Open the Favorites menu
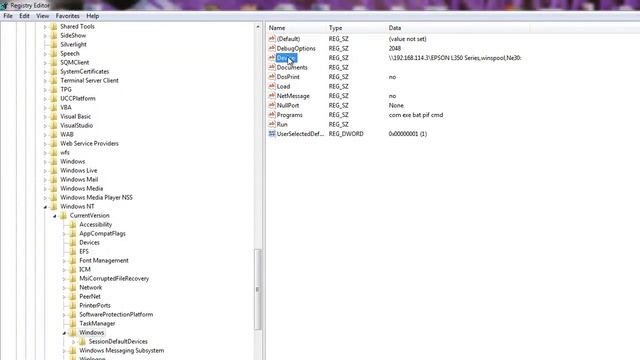This screenshot has width=640, height=360. point(67,16)
